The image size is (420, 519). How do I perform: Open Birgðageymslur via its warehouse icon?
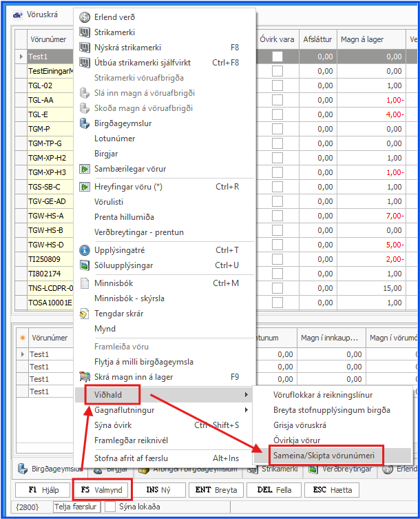pos(85,123)
